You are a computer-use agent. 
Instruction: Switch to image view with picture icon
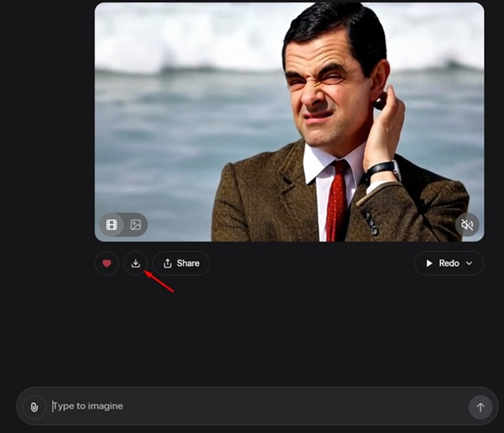click(135, 224)
